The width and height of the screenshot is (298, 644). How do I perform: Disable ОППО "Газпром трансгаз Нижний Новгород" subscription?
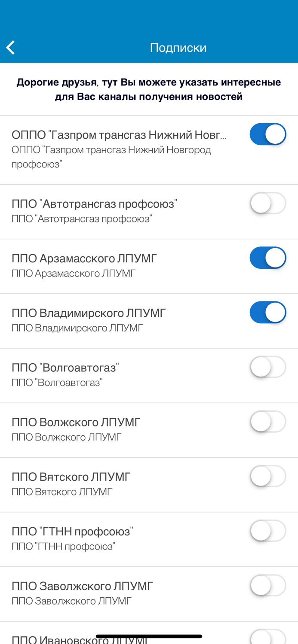coord(268,134)
